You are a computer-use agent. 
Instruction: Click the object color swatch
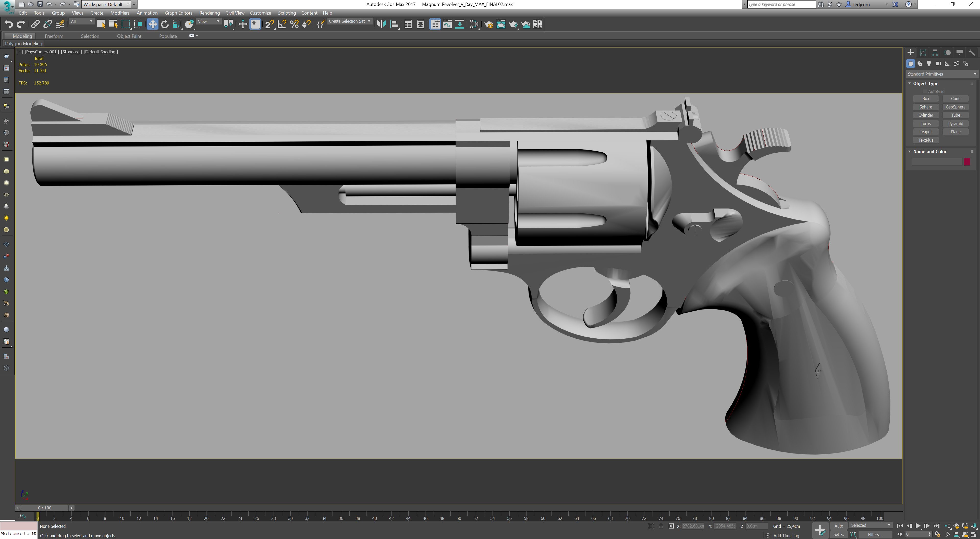[967, 161]
